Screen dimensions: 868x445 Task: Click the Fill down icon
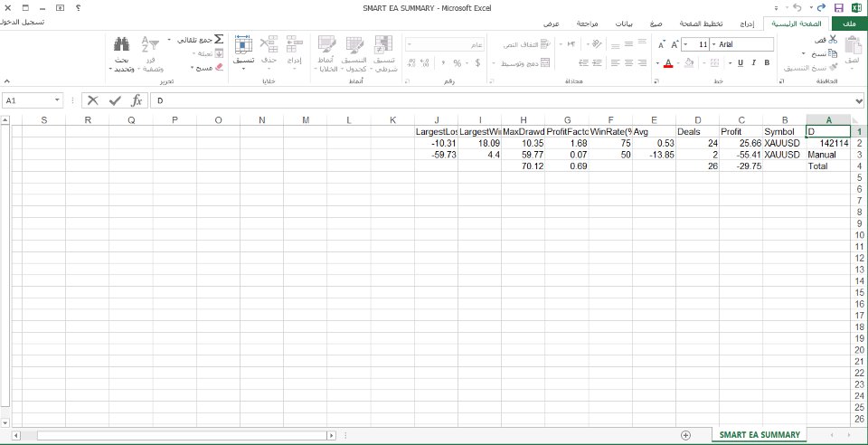tap(219, 53)
